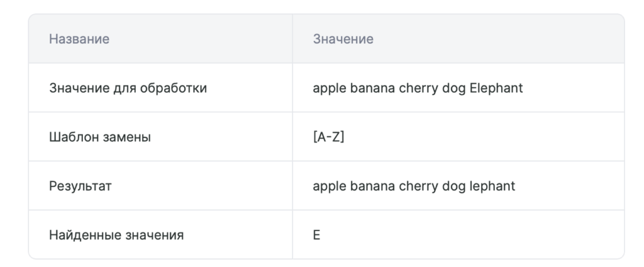Image resolution: width=644 pixels, height=267 pixels.
Task: Click the Название column header
Action: [x=79, y=39]
